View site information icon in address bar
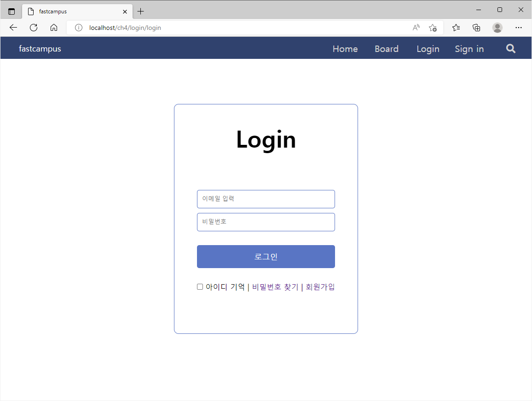The height and width of the screenshot is (401, 532). click(78, 28)
